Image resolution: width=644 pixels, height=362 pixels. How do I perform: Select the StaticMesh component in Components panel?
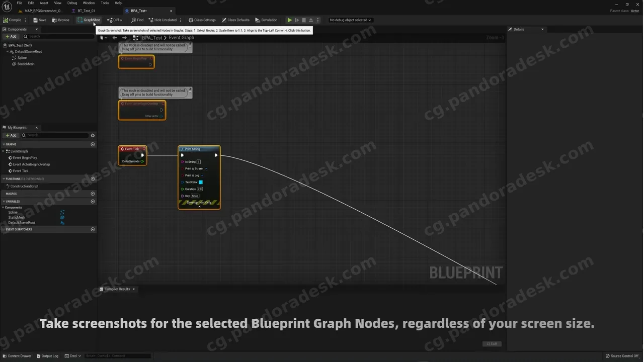click(26, 64)
